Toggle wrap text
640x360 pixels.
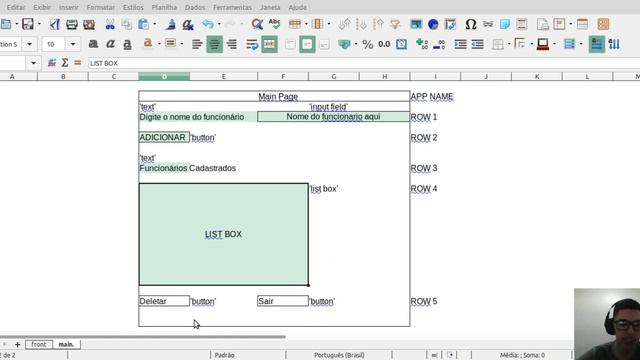click(x=252, y=44)
